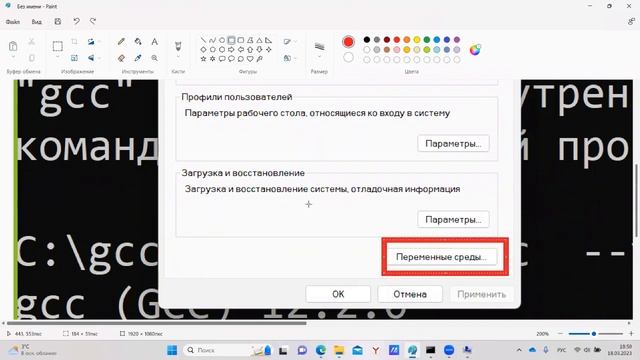Click the Save icon next to Вид
Viewport: 640px width, 360px height.
(58, 22)
